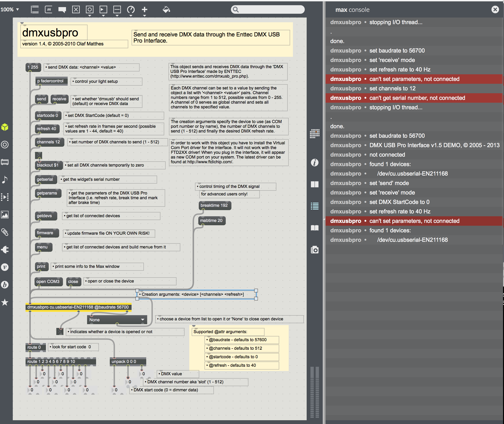This screenshot has width=504, height=424.
Task: Select the Creation arguments comment
Action: (196, 294)
